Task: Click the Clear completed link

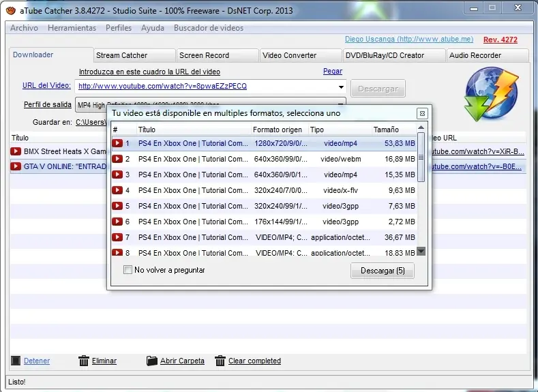Action: [x=254, y=361]
